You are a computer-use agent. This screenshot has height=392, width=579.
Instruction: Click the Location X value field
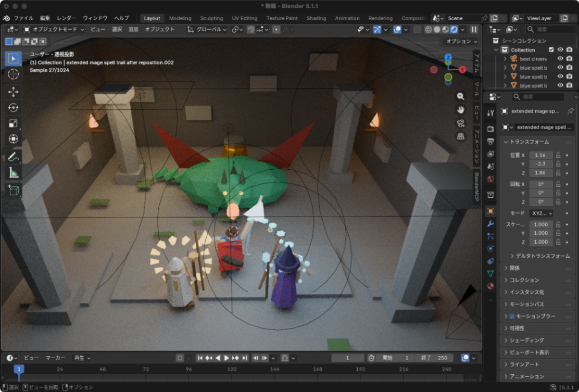pos(540,156)
